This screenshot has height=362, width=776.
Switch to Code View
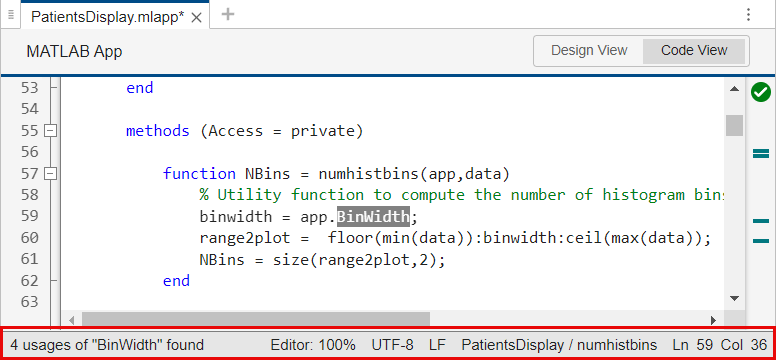tap(694, 51)
